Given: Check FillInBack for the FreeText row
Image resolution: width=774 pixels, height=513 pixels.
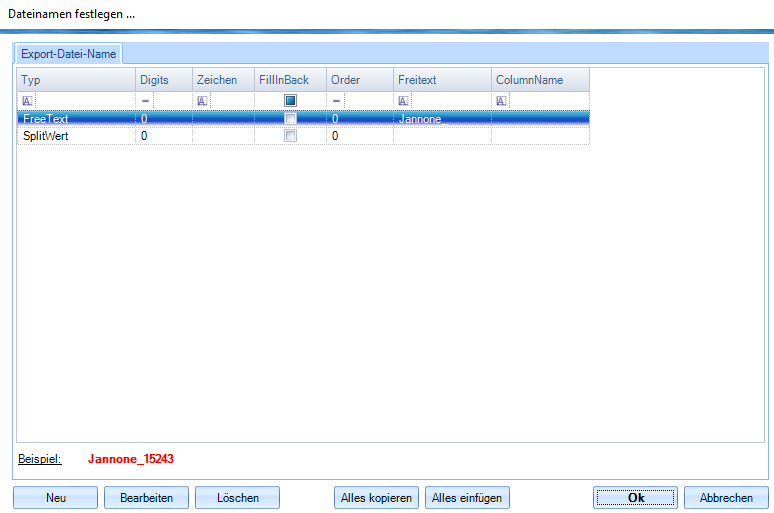Looking at the screenshot, I should [x=290, y=119].
